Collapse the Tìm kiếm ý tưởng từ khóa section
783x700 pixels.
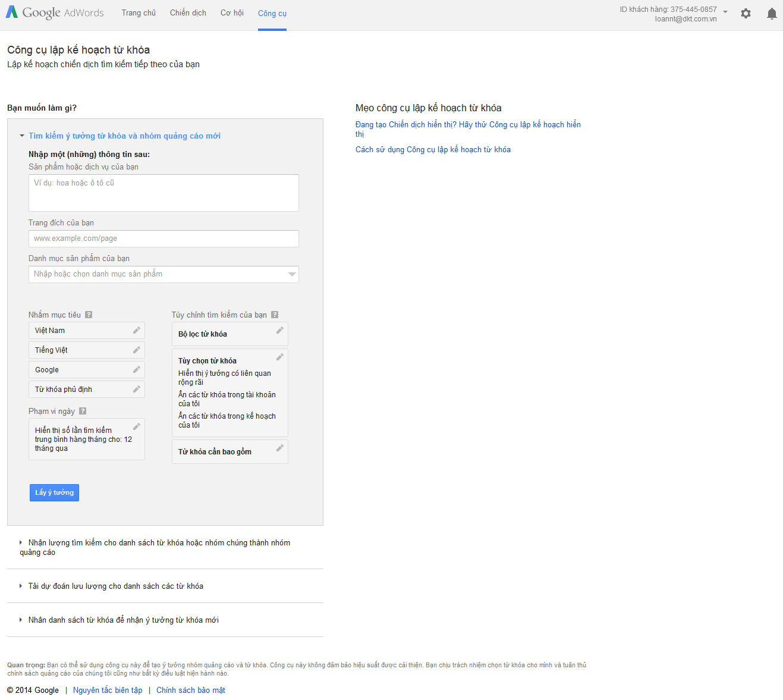(22, 136)
